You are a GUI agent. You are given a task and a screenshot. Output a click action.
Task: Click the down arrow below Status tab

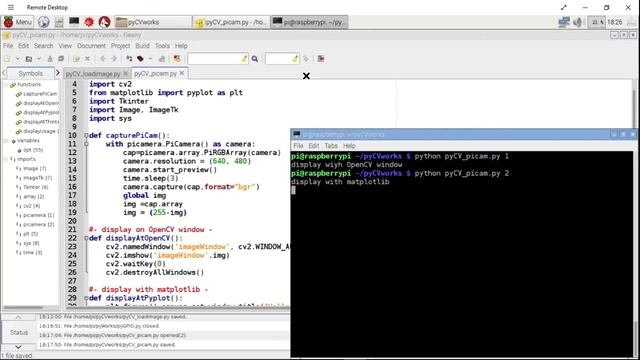pyautogui.click(x=18, y=347)
